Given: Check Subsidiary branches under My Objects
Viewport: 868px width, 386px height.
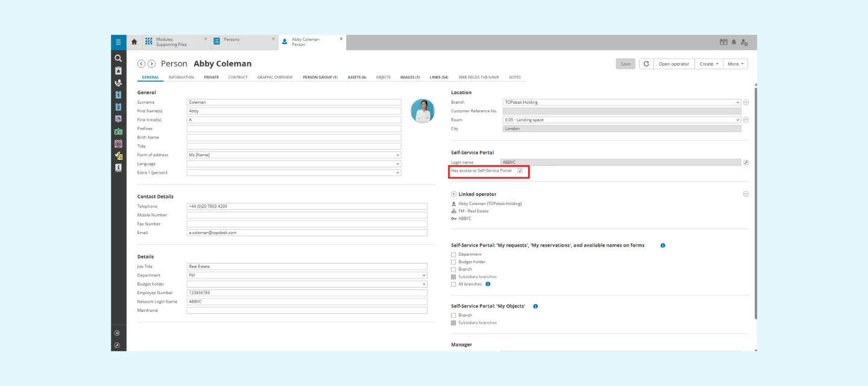Looking at the screenshot, I should (453, 323).
